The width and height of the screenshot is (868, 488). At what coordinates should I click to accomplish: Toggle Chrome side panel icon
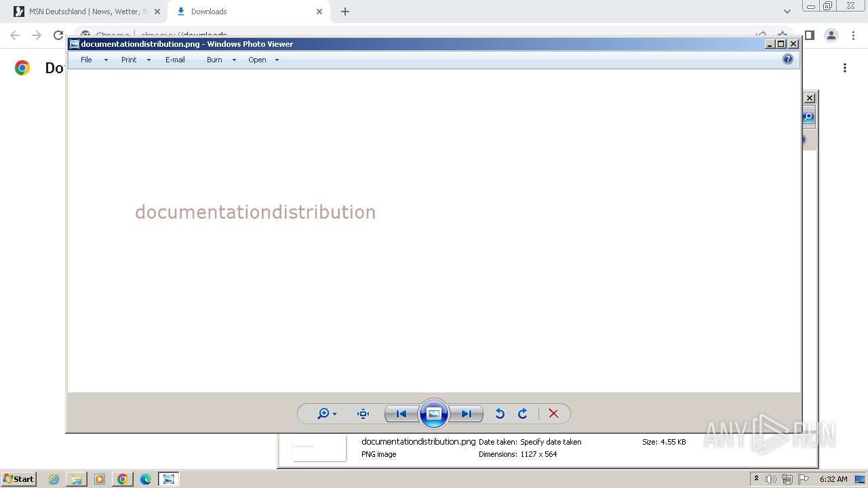(x=809, y=35)
